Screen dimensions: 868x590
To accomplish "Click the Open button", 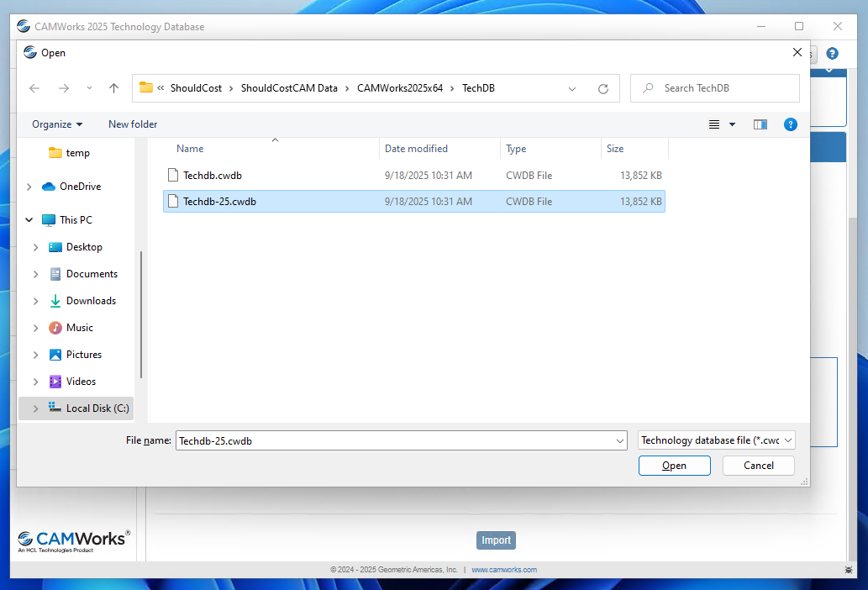I will coord(674,465).
